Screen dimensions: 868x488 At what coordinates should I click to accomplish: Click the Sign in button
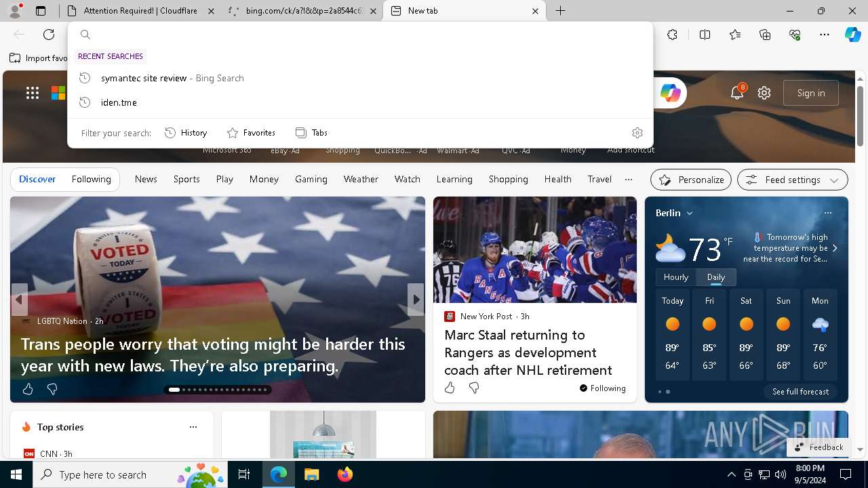click(811, 93)
